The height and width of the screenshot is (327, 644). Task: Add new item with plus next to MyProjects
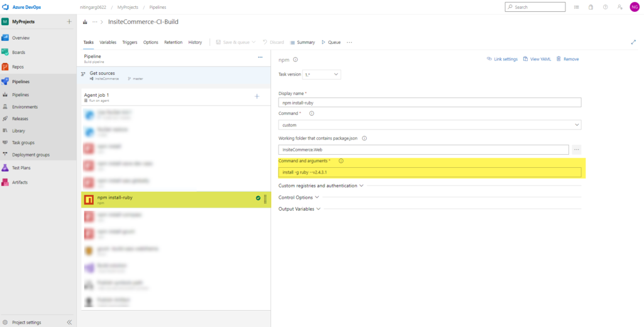69,22
